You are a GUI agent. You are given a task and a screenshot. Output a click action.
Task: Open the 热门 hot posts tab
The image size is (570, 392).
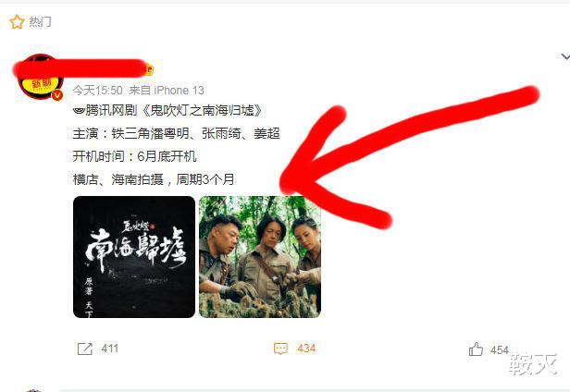click(40, 22)
